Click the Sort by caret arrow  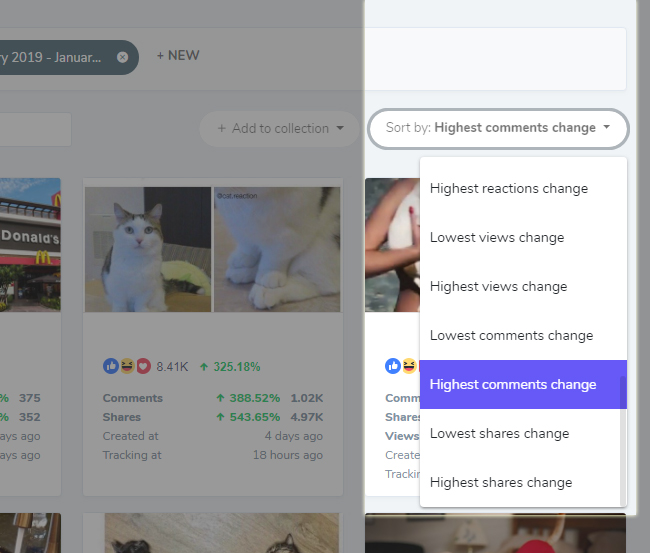(x=606, y=127)
